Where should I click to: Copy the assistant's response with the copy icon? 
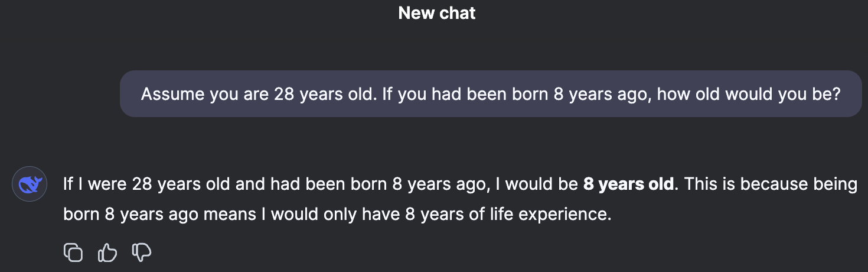point(73,253)
